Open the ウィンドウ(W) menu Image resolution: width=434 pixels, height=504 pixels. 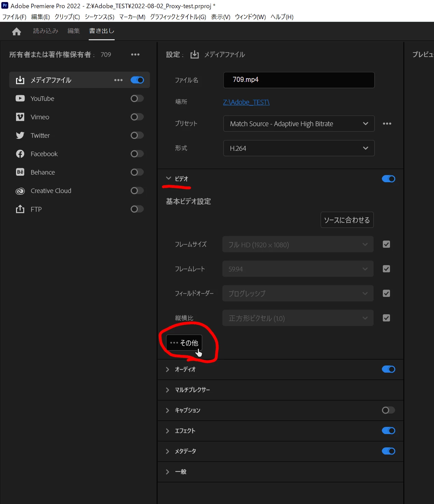pyautogui.click(x=250, y=17)
